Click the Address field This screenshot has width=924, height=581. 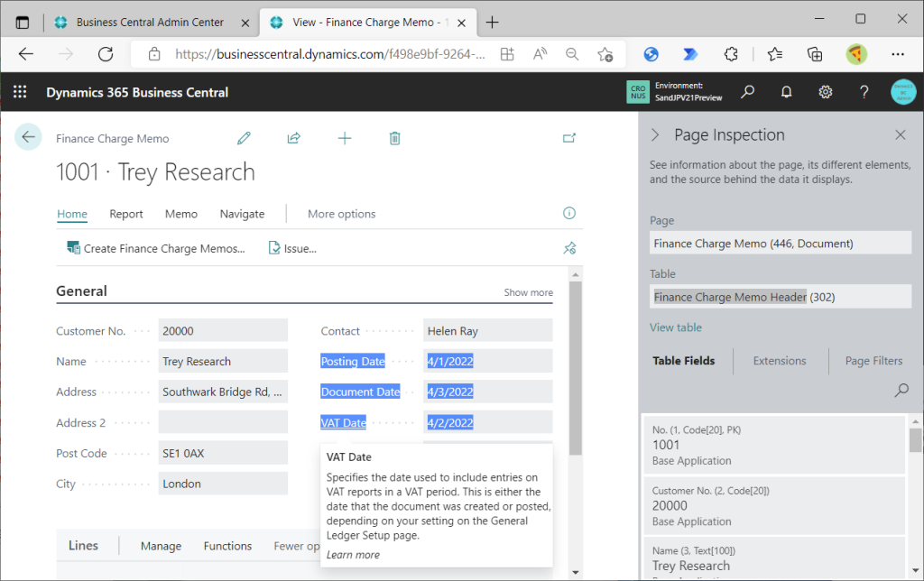tap(223, 392)
